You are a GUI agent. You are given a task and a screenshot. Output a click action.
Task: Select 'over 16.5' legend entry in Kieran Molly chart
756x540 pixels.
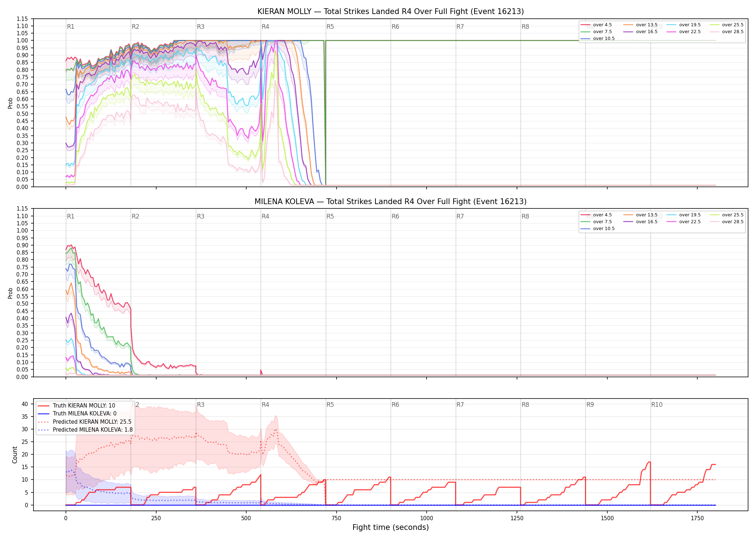point(640,32)
